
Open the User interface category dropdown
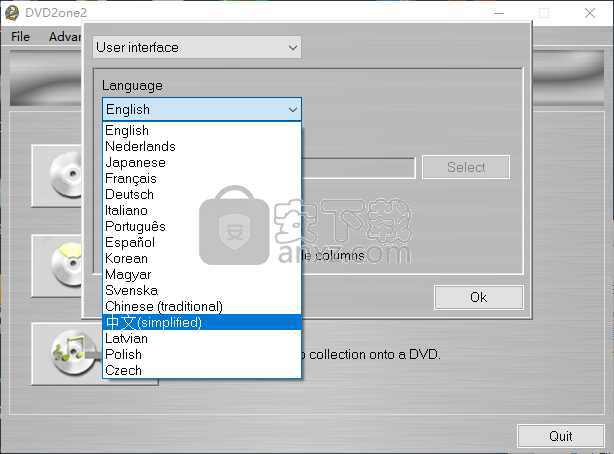[197, 47]
